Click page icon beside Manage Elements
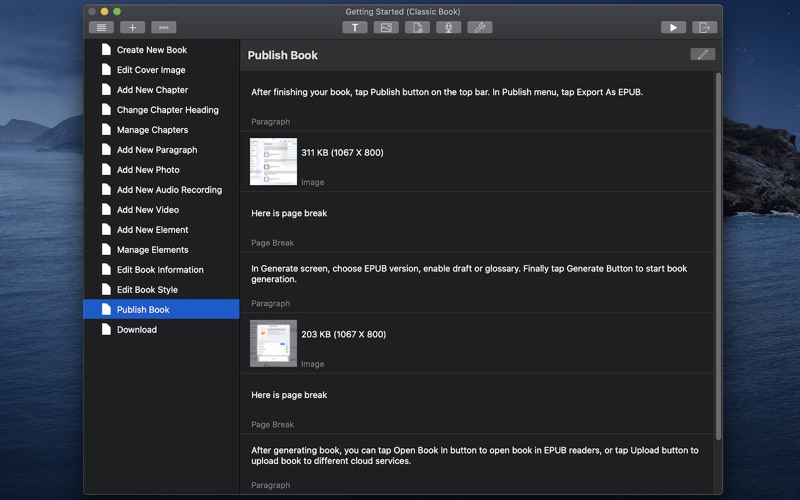 click(x=106, y=249)
